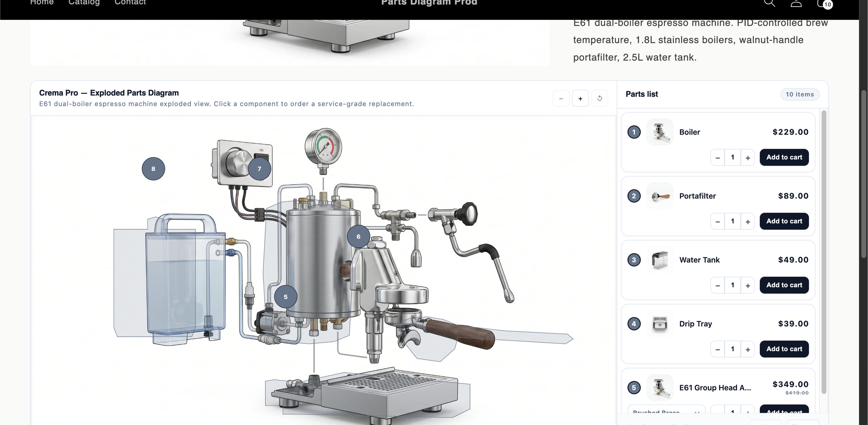868x425 pixels.
Task: Click number badge 3 in parts list
Action: [634, 260]
